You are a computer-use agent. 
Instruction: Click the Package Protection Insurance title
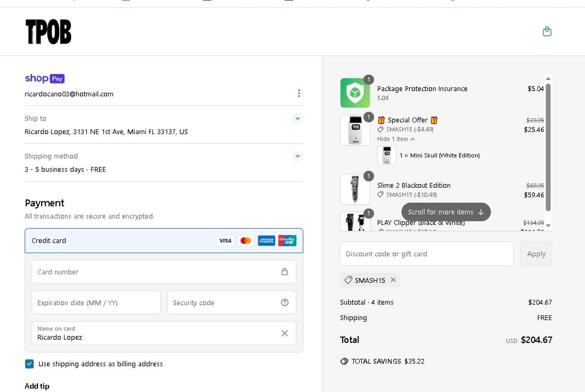click(422, 89)
